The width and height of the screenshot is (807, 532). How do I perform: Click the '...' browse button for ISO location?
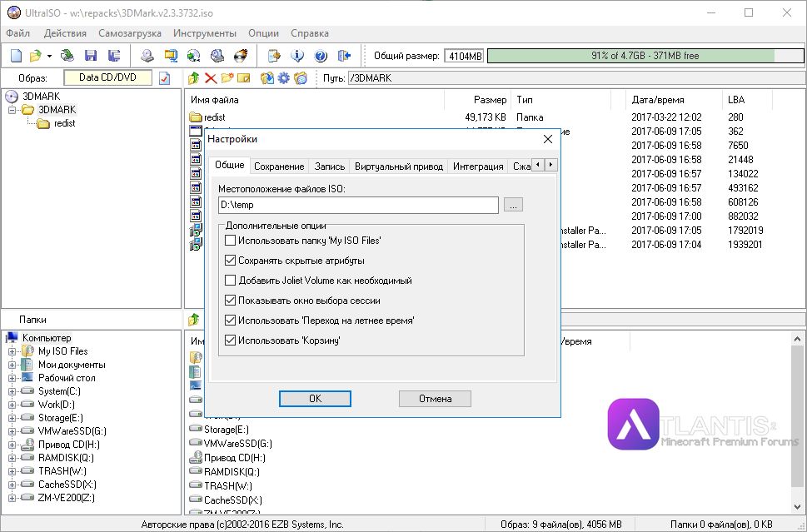coord(513,205)
